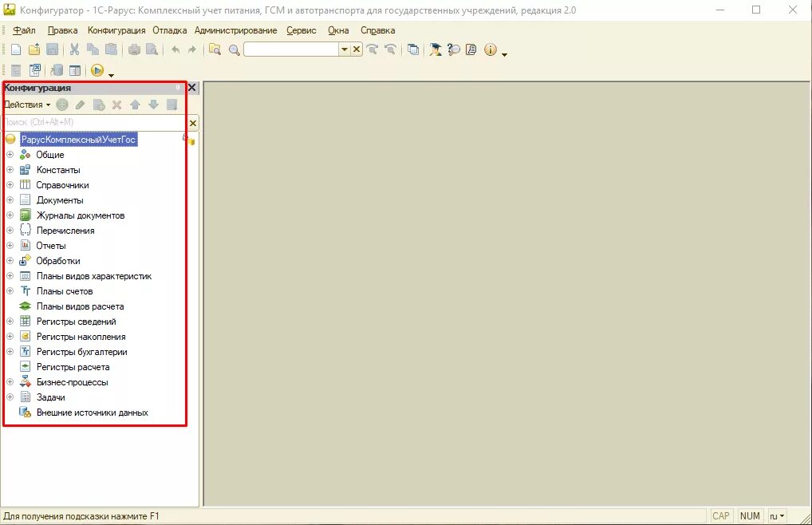Open the Справка menu
This screenshot has width=812, height=525.
(378, 30)
